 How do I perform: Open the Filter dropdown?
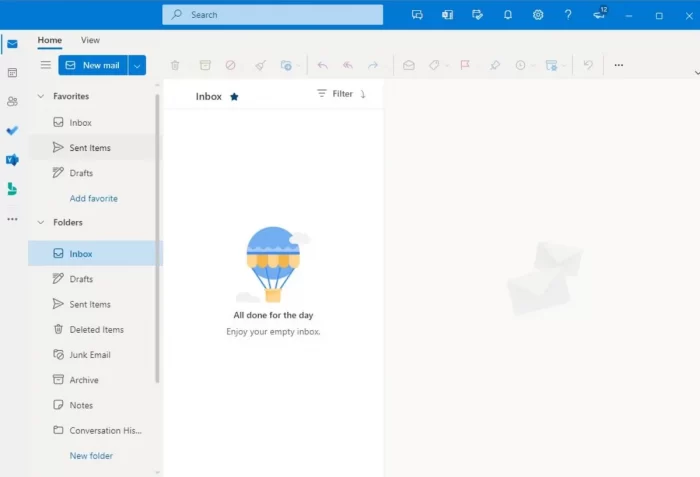tap(335, 94)
